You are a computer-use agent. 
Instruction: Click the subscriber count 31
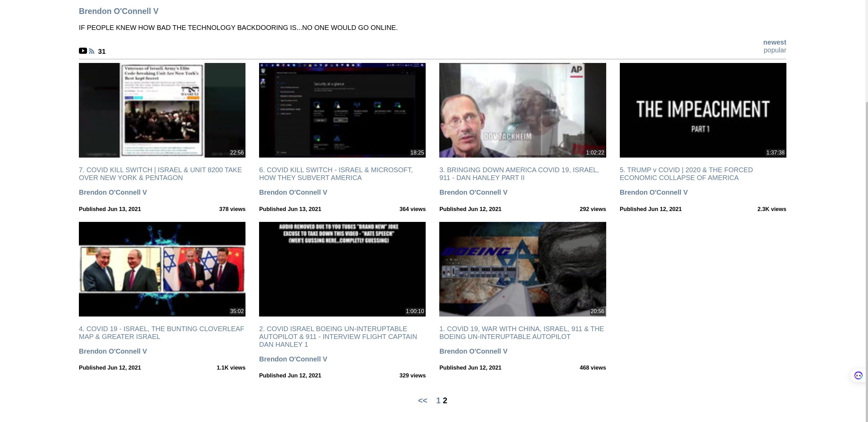tap(102, 51)
